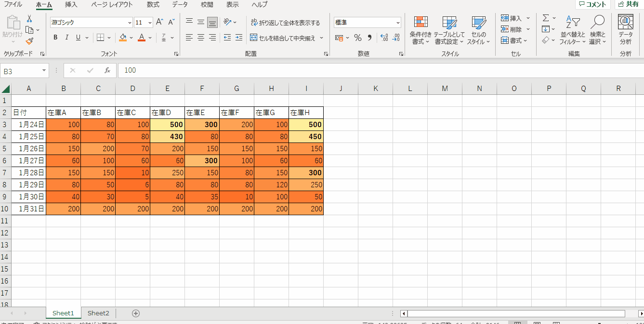Click the Select All corner triangle
Screen dimensions: 644x324
(6, 89)
